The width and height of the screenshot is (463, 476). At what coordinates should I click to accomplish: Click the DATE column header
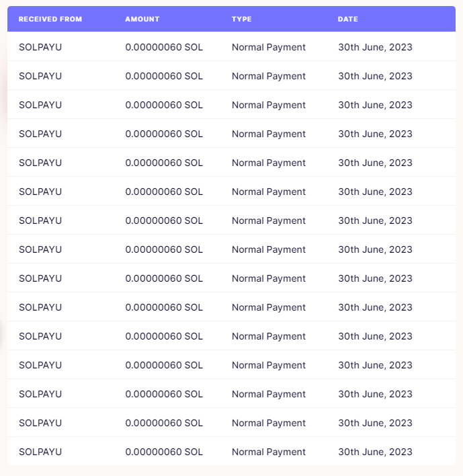tap(347, 19)
